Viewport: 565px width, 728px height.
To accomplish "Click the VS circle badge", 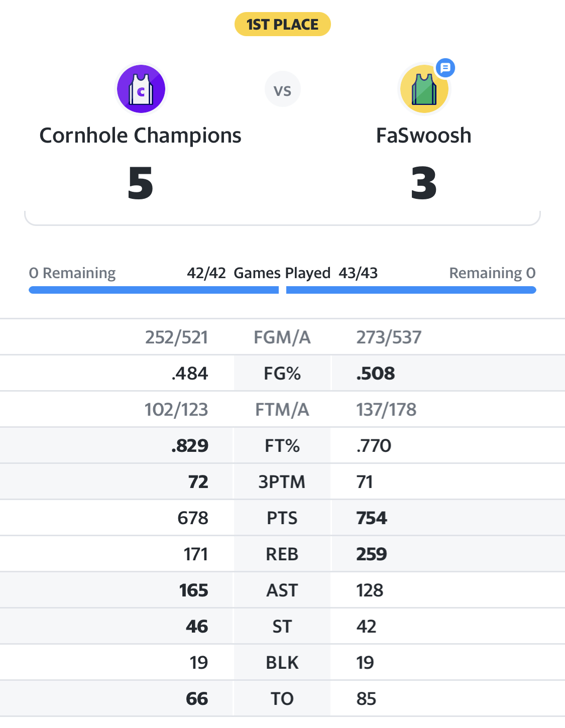I will pos(282,89).
